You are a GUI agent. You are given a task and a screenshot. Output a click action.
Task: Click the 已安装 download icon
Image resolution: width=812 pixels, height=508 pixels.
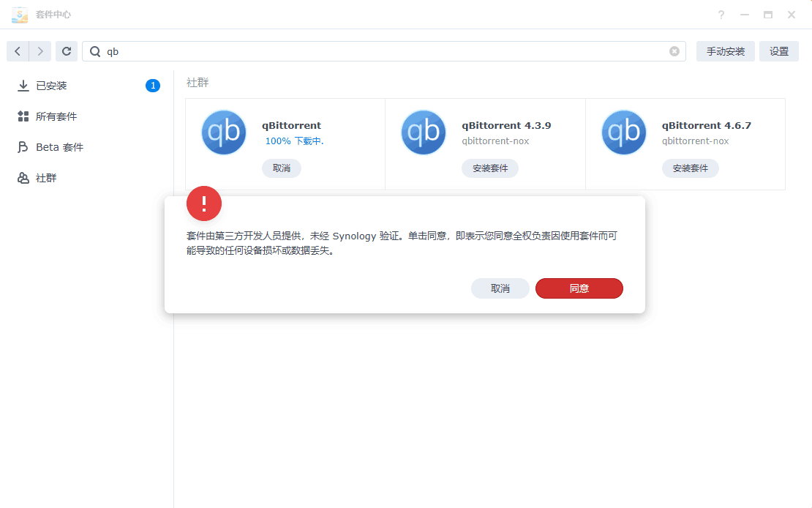23,86
